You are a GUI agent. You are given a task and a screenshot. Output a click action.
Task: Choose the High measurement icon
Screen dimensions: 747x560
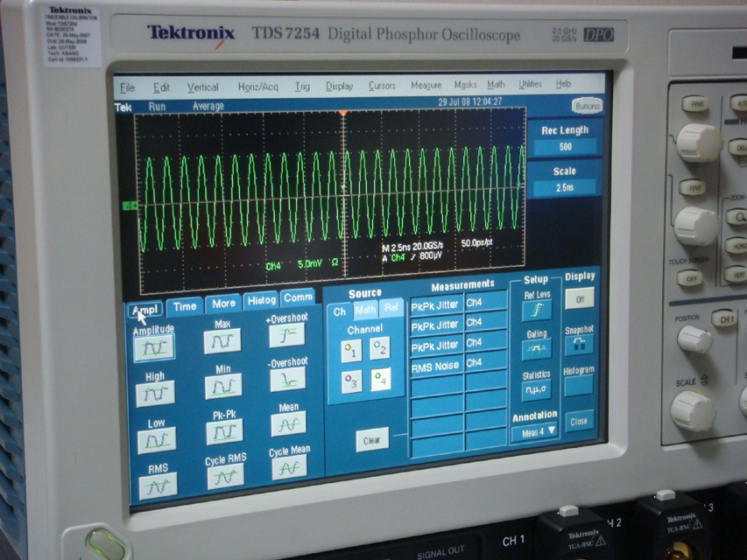(155, 394)
